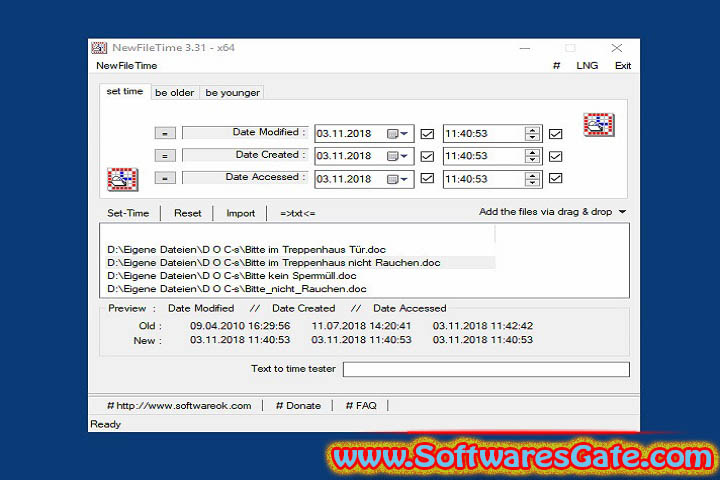Select file 'Bitte_nicht_Rauchen.doc'
This screenshot has height=480, width=720.
(236, 289)
